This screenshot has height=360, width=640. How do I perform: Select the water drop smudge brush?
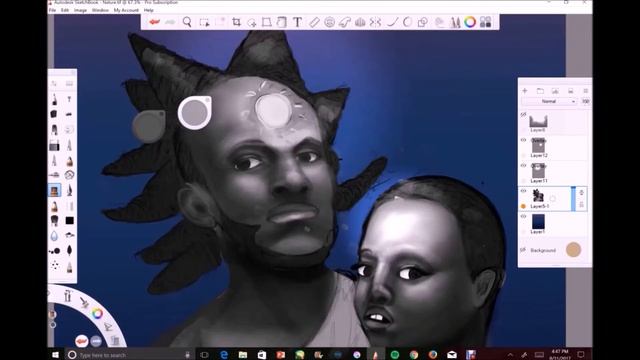click(x=54, y=236)
